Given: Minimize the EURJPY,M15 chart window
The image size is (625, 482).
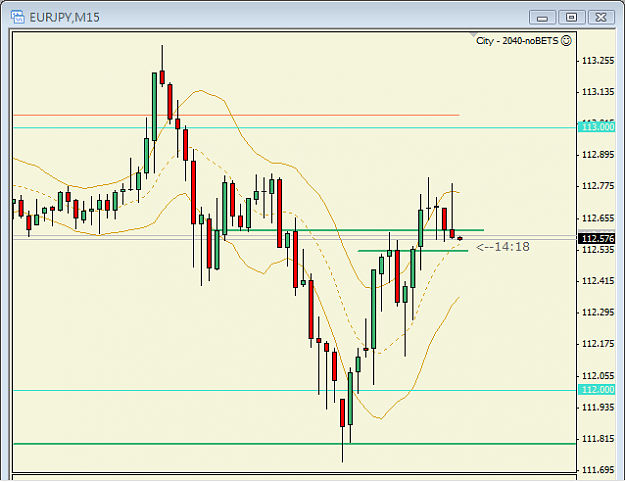Looking at the screenshot, I should [542, 18].
